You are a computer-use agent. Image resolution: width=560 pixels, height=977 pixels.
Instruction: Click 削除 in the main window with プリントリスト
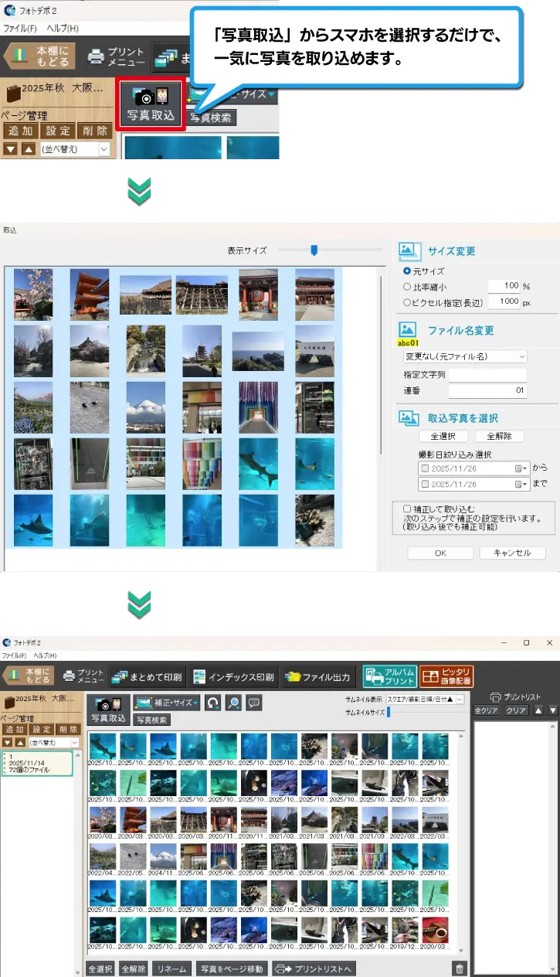click(68, 729)
